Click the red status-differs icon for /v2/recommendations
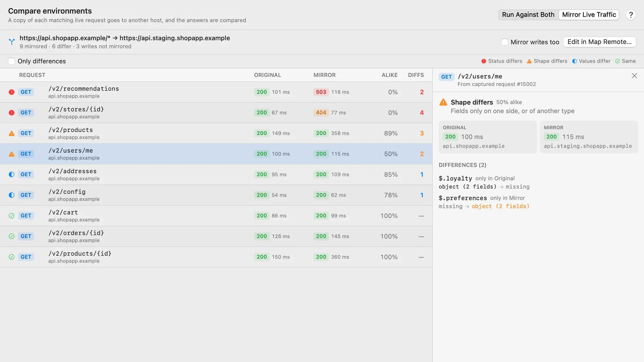This screenshot has height=362, width=644. (x=12, y=92)
